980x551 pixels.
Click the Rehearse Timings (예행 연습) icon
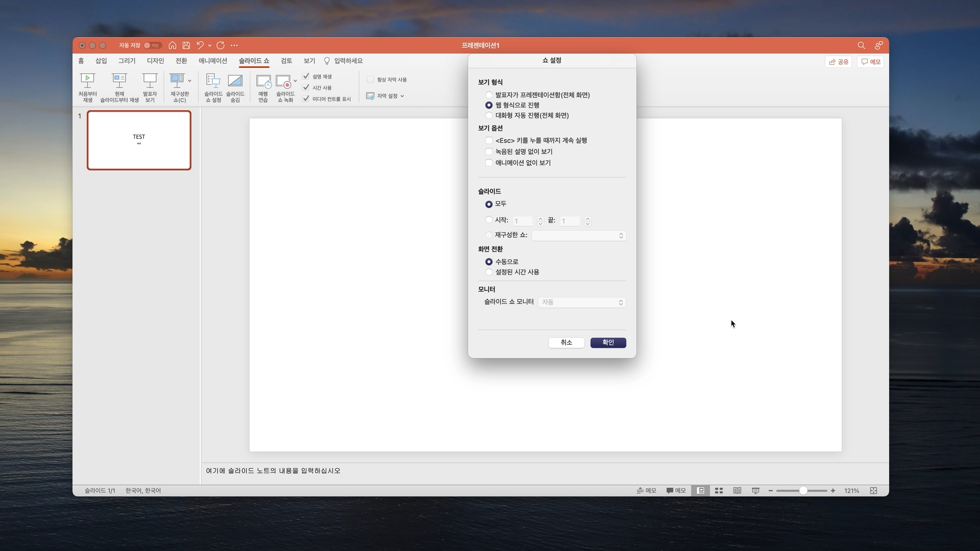click(x=263, y=82)
